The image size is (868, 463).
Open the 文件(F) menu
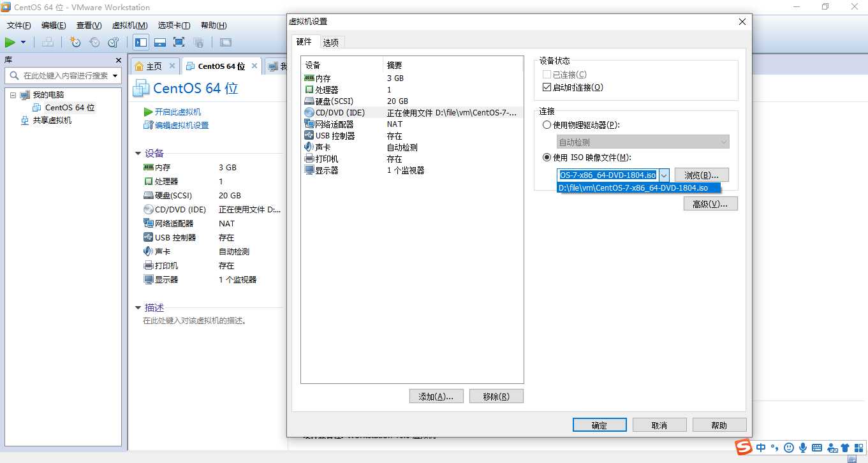[x=19, y=26]
